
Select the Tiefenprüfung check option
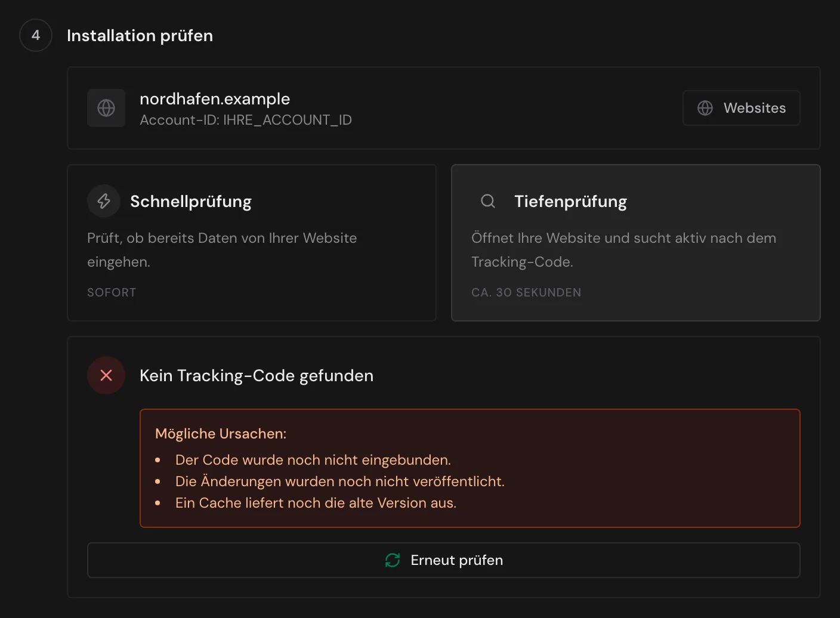pos(636,243)
